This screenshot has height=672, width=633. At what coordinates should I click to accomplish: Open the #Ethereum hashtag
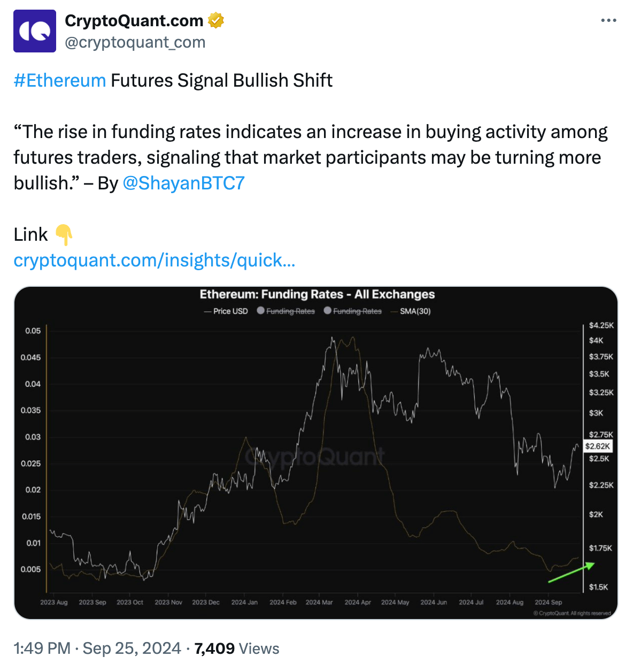click(59, 80)
